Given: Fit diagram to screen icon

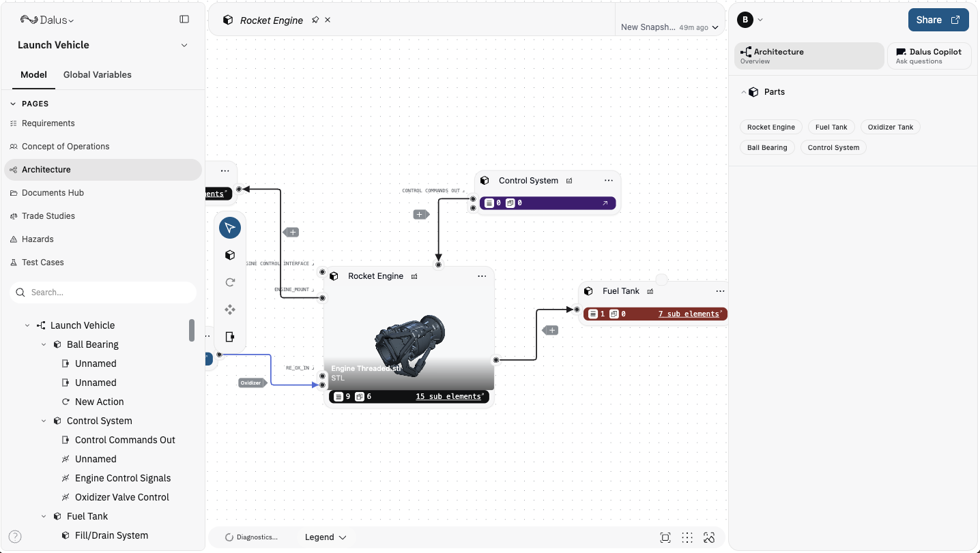Looking at the screenshot, I should click(665, 537).
